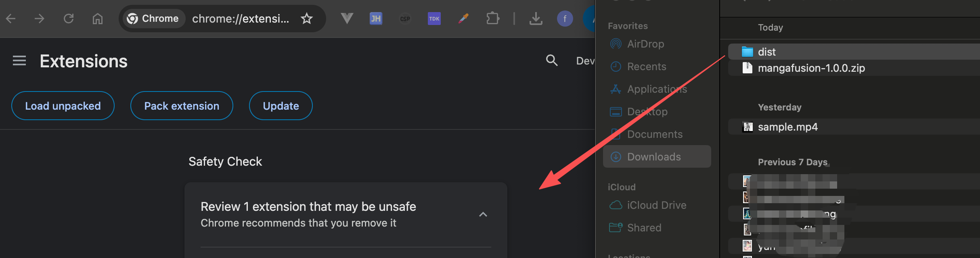Show Chrome downloads
980x258 pixels.
pyautogui.click(x=536, y=19)
